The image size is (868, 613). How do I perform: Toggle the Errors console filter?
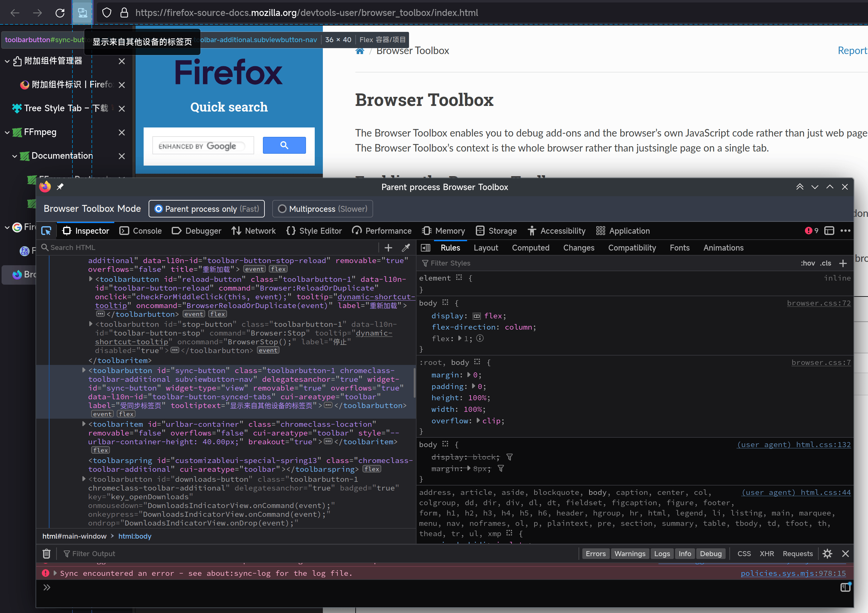pos(595,554)
